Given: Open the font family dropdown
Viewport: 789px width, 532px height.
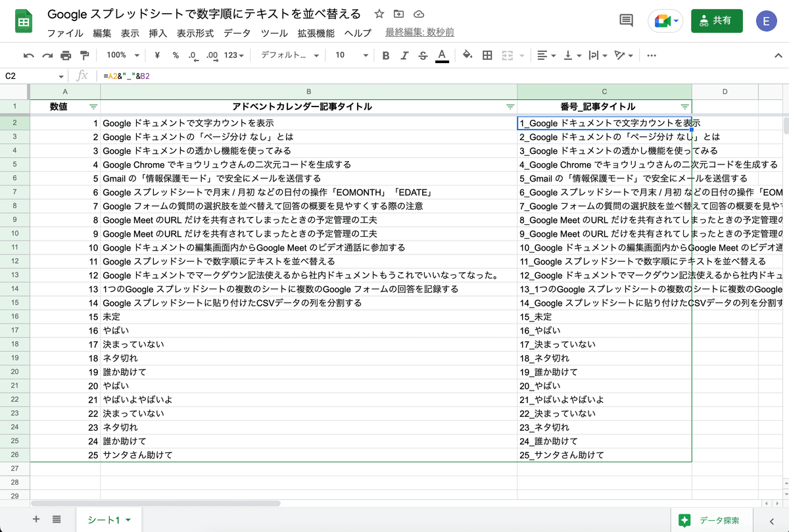Looking at the screenshot, I should coord(290,55).
